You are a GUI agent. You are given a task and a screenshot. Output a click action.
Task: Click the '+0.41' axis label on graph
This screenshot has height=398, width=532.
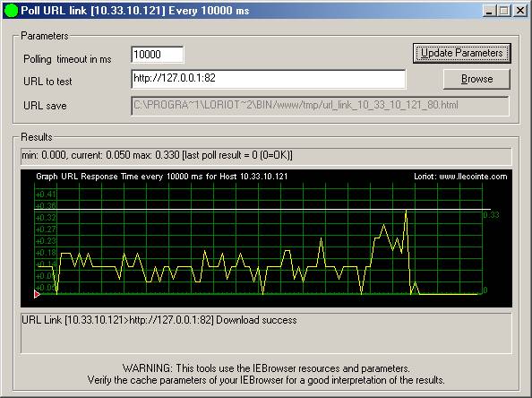(x=46, y=195)
